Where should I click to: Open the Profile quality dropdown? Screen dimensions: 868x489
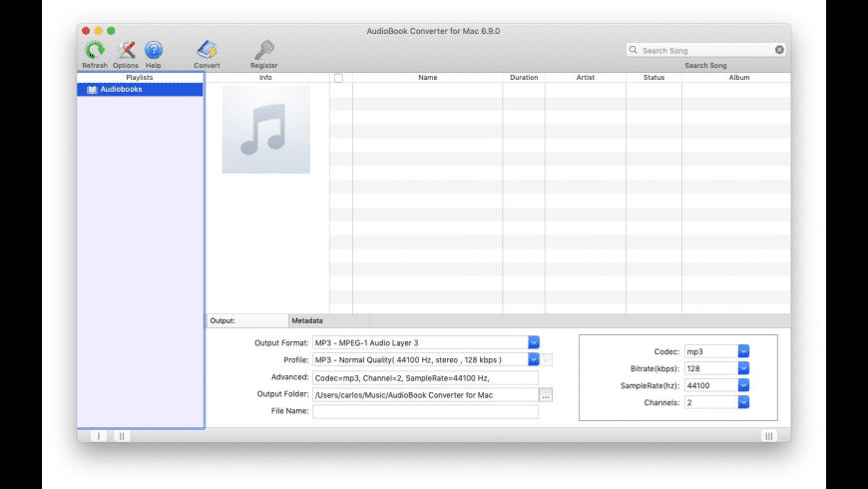533,359
